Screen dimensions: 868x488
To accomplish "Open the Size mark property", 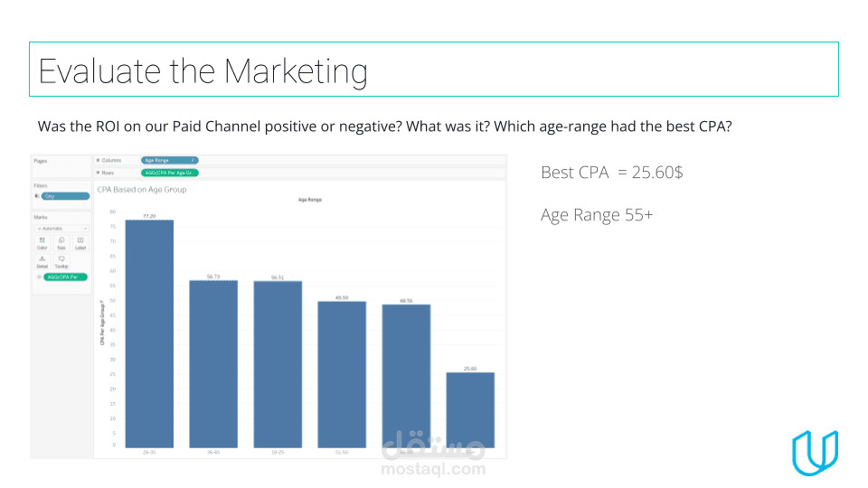I will click(x=61, y=243).
